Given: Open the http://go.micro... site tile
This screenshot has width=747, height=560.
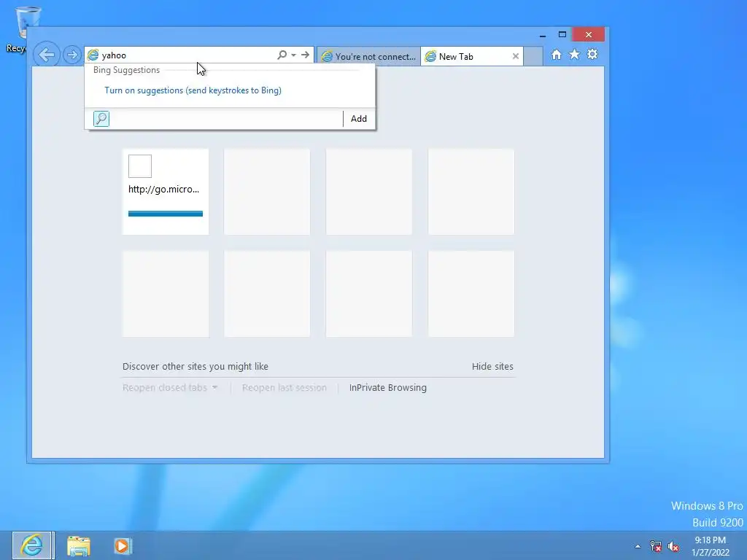Looking at the screenshot, I should click(x=166, y=192).
